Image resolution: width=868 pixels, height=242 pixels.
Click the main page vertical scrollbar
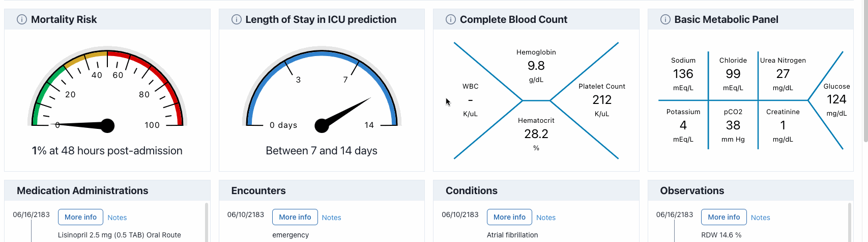[865, 71]
